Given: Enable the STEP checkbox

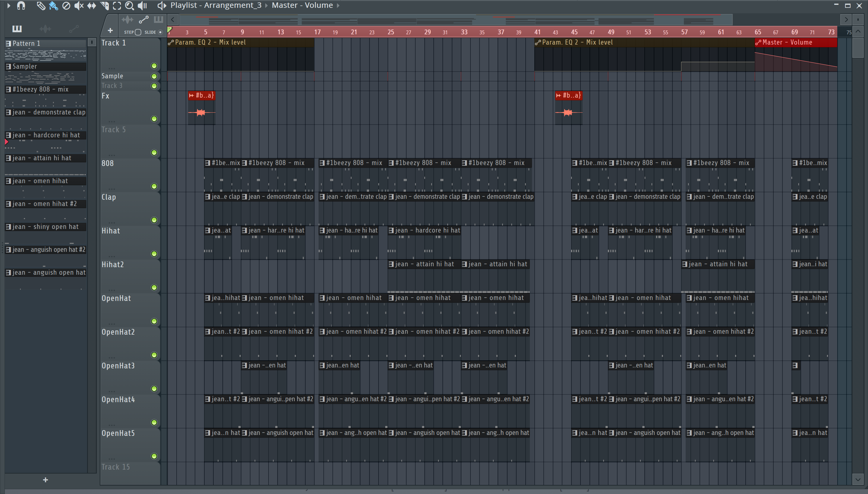Looking at the screenshot, I should (x=138, y=32).
